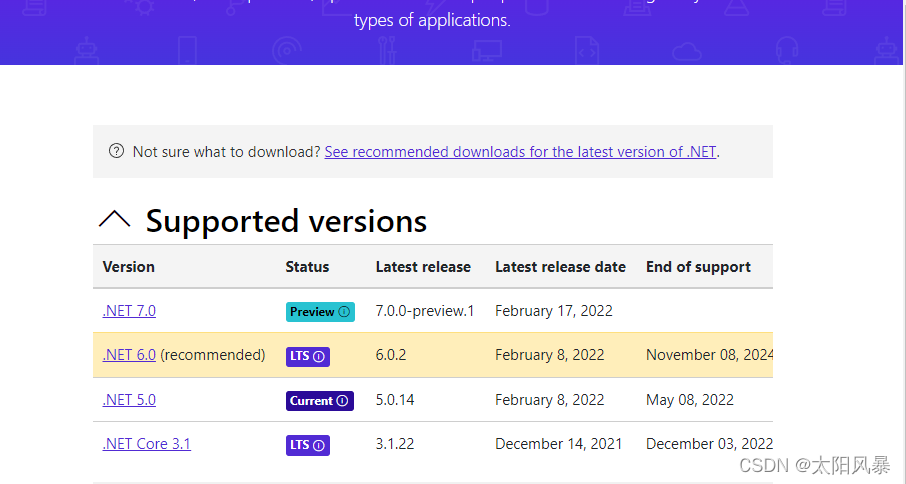Click the Supported versions heading text
Screen dimensions: 906x484
pos(286,221)
